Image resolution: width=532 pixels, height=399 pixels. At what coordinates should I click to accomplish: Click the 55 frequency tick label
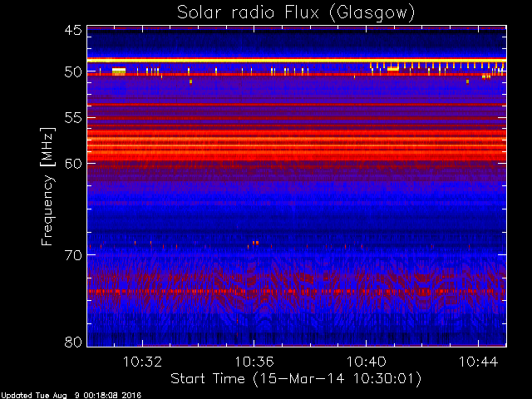point(73,118)
